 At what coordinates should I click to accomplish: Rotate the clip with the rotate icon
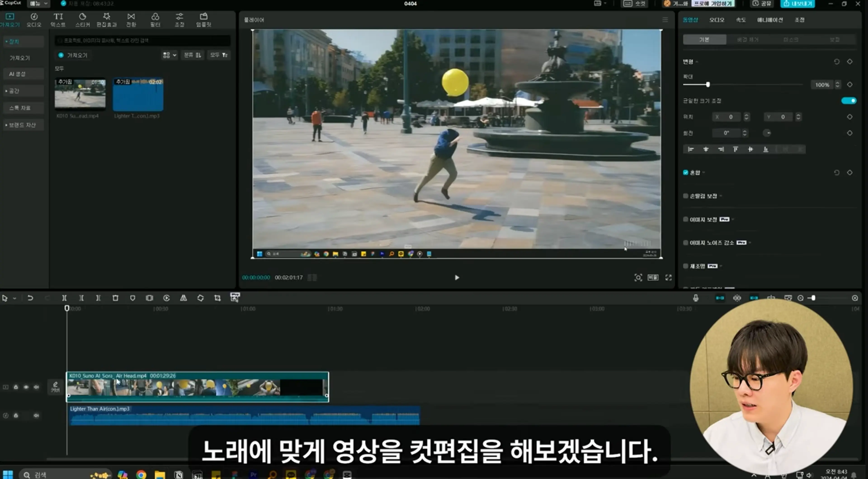point(200,298)
